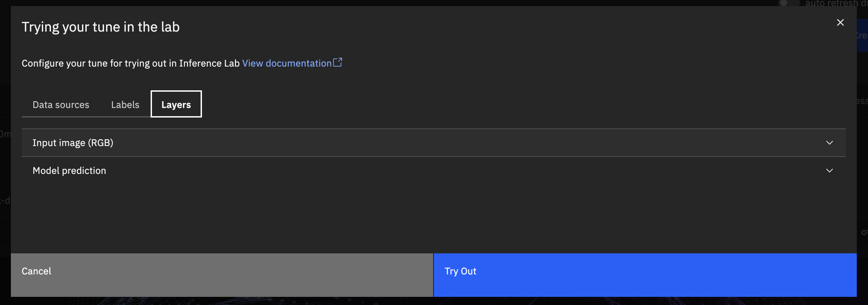Click the external link icon beside View documentation
868x305 pixels.
click(338, 62)
